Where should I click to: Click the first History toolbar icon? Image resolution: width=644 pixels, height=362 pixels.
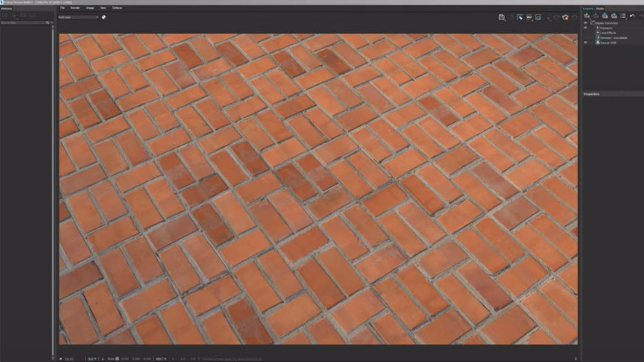coord(5,15)
